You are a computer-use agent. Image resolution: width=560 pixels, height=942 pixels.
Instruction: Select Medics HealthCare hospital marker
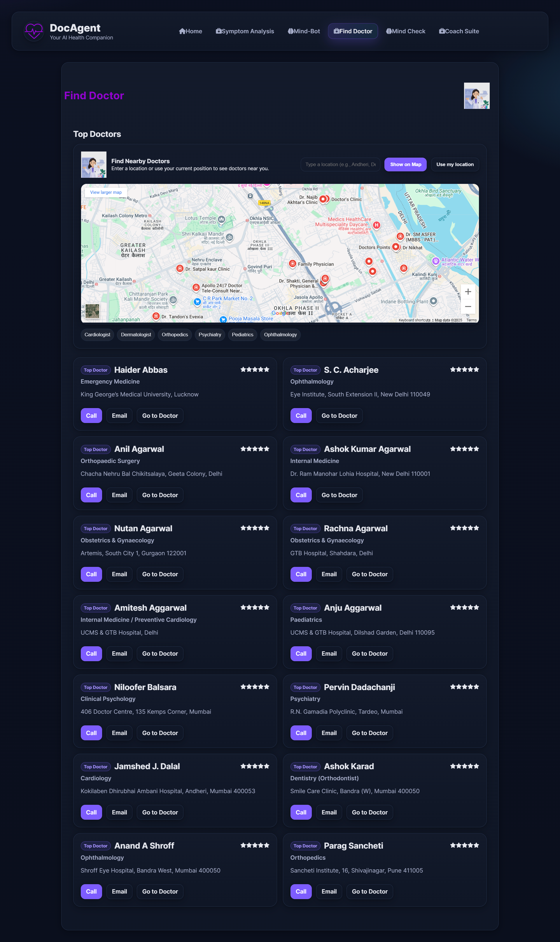376,225
